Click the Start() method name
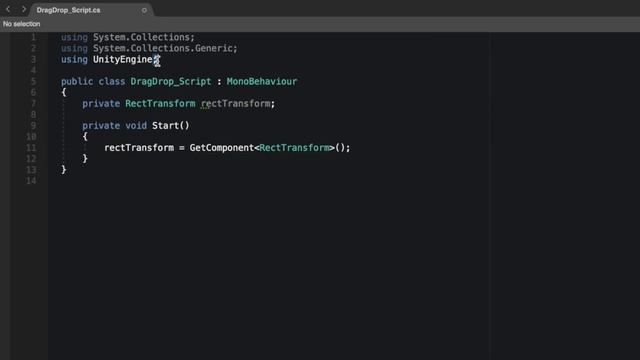Image resolution: width=640 pixels, height=360 pixels. (171, 126)
